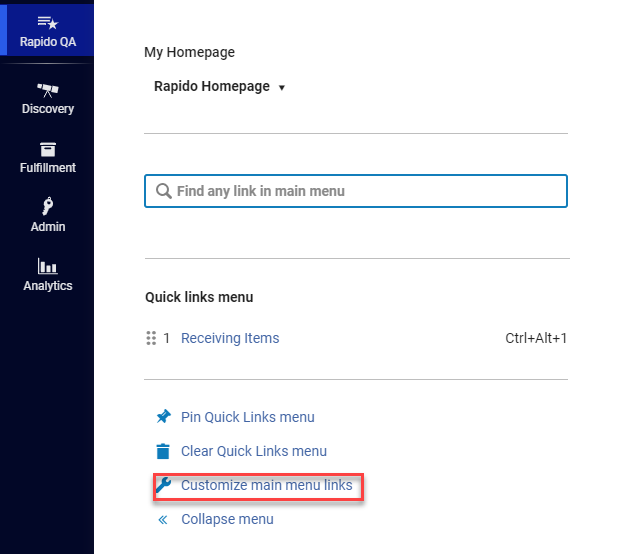
Task: Open Customize main menu links
Action: (x=266, y=485)
